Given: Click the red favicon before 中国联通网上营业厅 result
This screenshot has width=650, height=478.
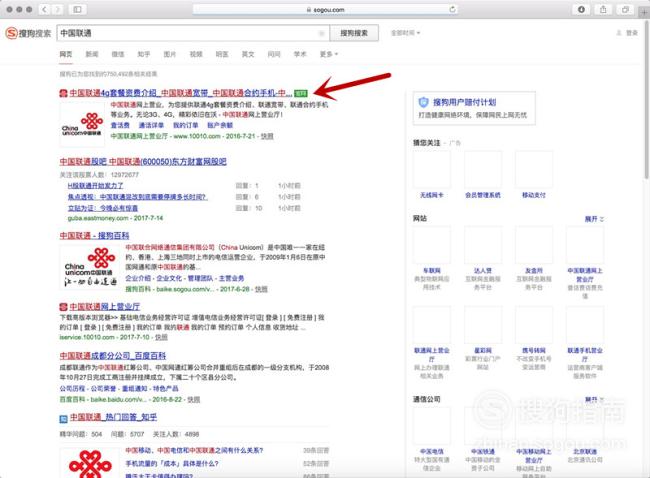Looking at the screenshot, I should coord(63,307).
